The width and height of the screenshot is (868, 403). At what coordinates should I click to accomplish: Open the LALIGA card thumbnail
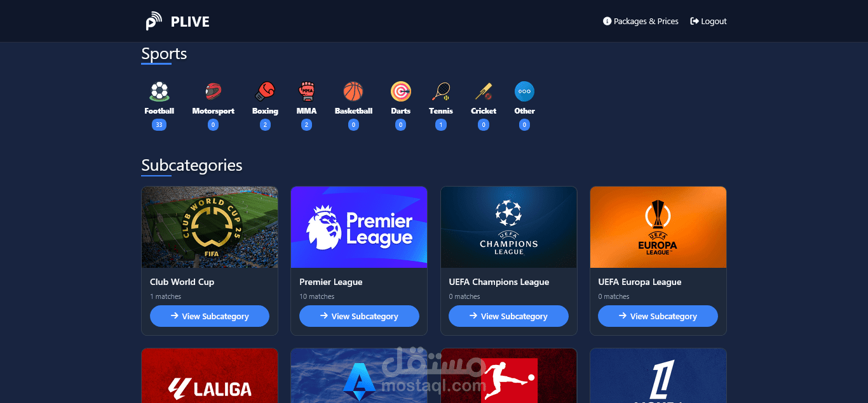point(210,376)
